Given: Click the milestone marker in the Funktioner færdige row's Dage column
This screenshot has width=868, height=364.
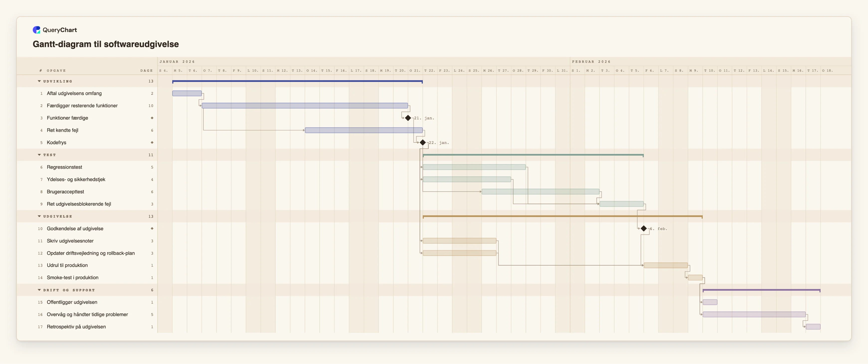Looking at the screenshot, I should (152, 118).
